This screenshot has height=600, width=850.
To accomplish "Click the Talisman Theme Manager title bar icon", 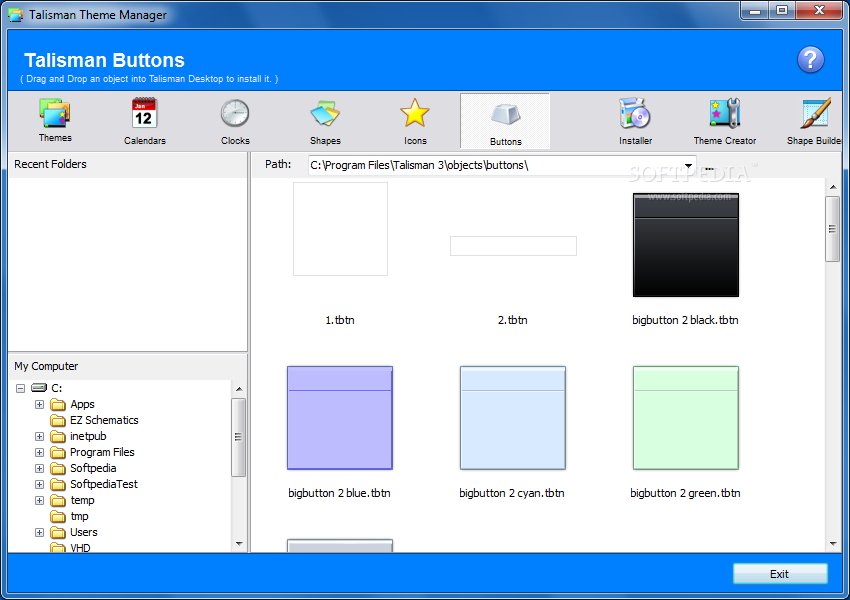I will tap(16, 15).
